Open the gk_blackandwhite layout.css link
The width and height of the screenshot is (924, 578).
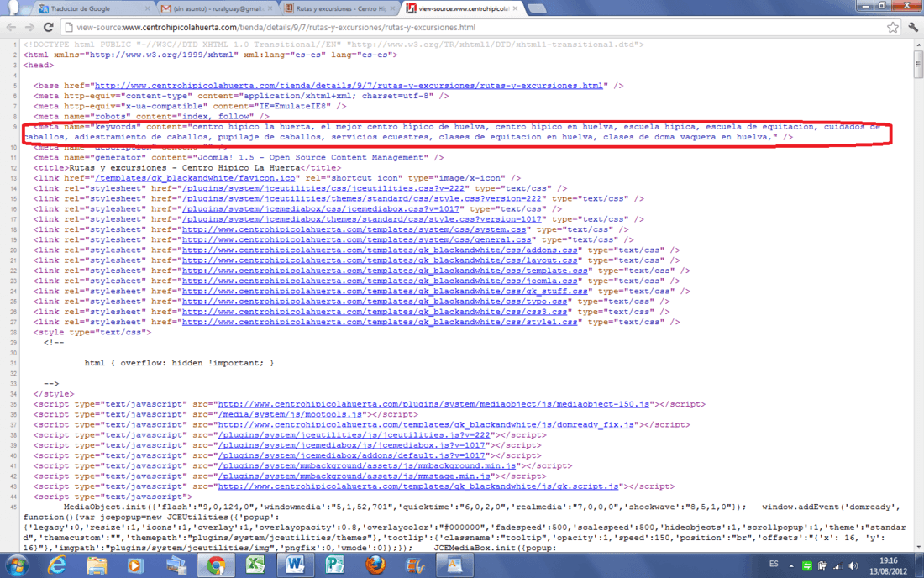click(x=380, y=260)
